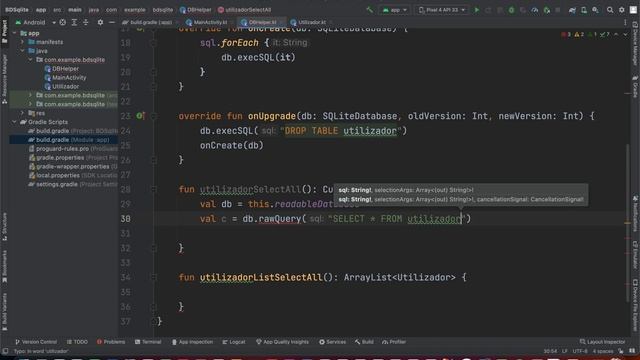
Task: Open the Profile app gauge icon
Action: [535, 9]
